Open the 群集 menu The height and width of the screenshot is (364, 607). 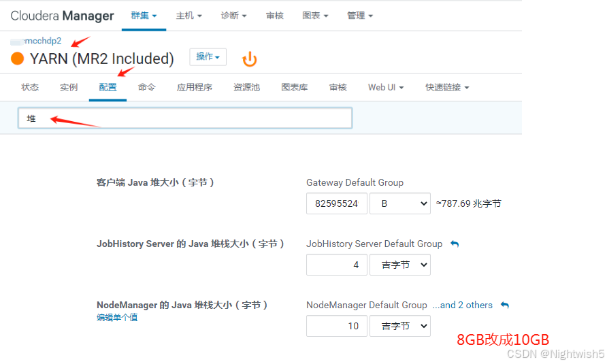click(x=144, y=16)
